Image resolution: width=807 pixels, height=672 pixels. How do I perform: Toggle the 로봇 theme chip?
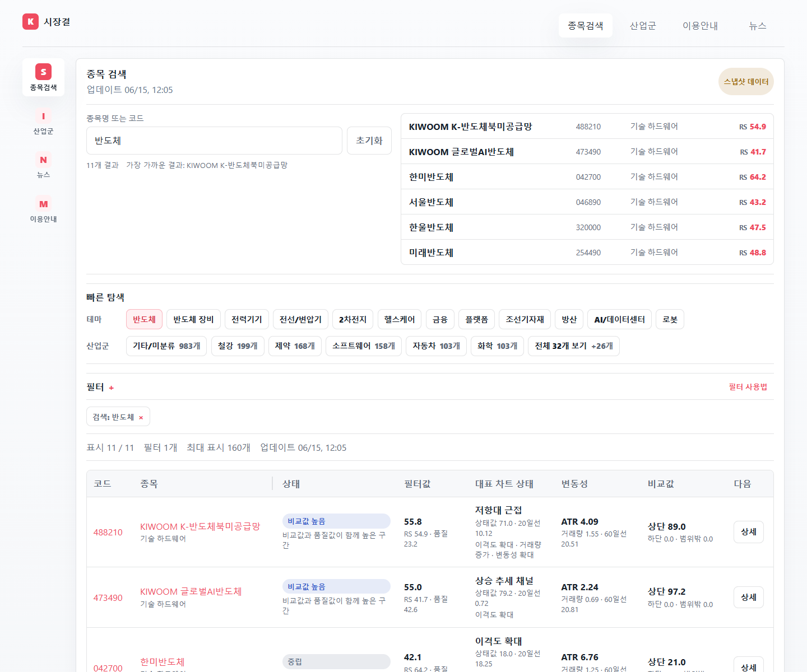(x=670, y=319)
